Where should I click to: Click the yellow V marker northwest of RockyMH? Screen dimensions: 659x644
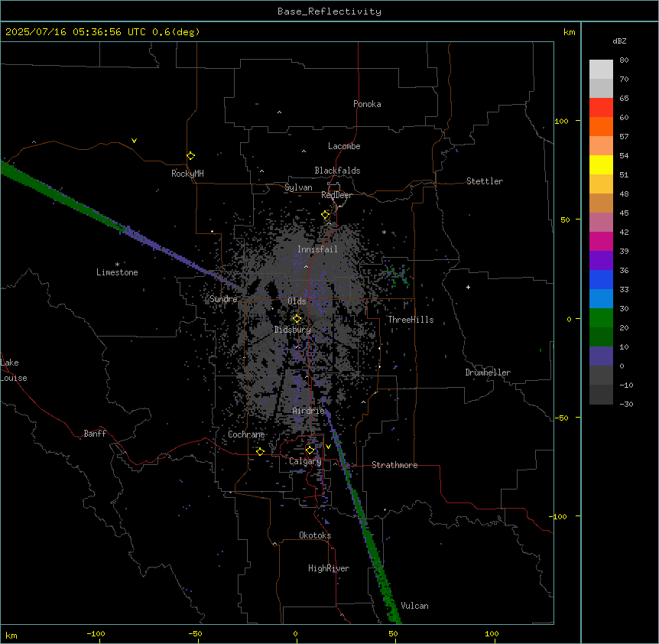tap(134, 141)
